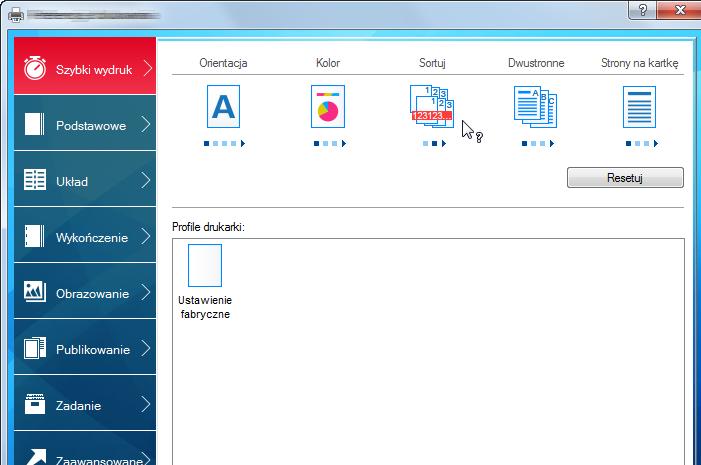
Task: Click the Sortuj collate icon
Action: 432,106
